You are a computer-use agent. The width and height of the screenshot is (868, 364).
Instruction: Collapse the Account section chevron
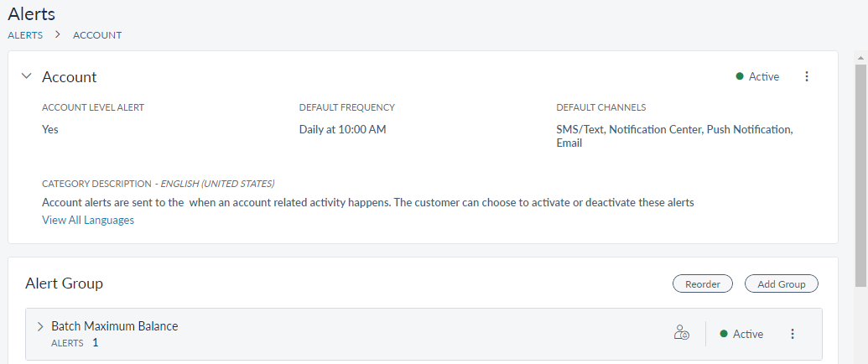click(26, 76)
